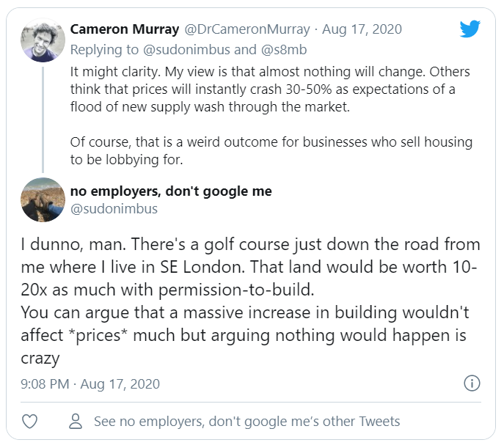This screenshot has height=448, width=504.
Task: Click "no employers, don't google me" name
Action: (171, 191)
